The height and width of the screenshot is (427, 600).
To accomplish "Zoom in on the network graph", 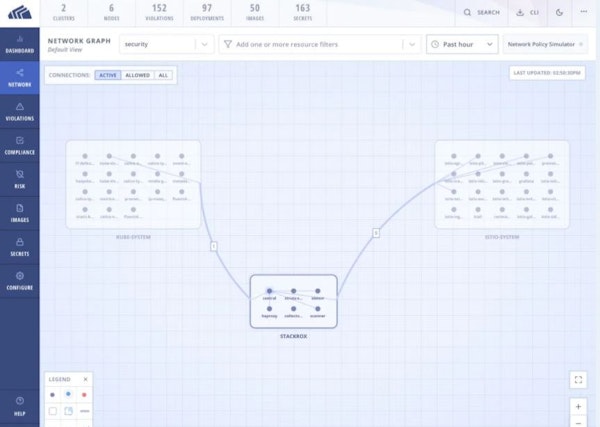I will point(578,407).
